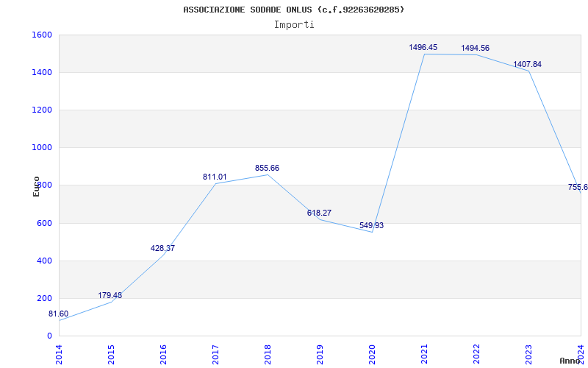Click the 1600 y-axis tick label
Viewport: 588px width, 368px height.
[x=43, y=35]
